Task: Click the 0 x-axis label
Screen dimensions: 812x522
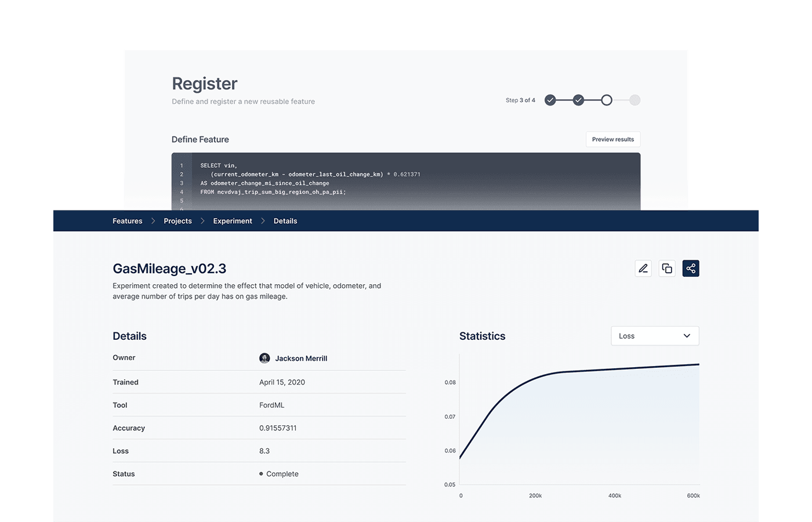Action: click(461, 496)
